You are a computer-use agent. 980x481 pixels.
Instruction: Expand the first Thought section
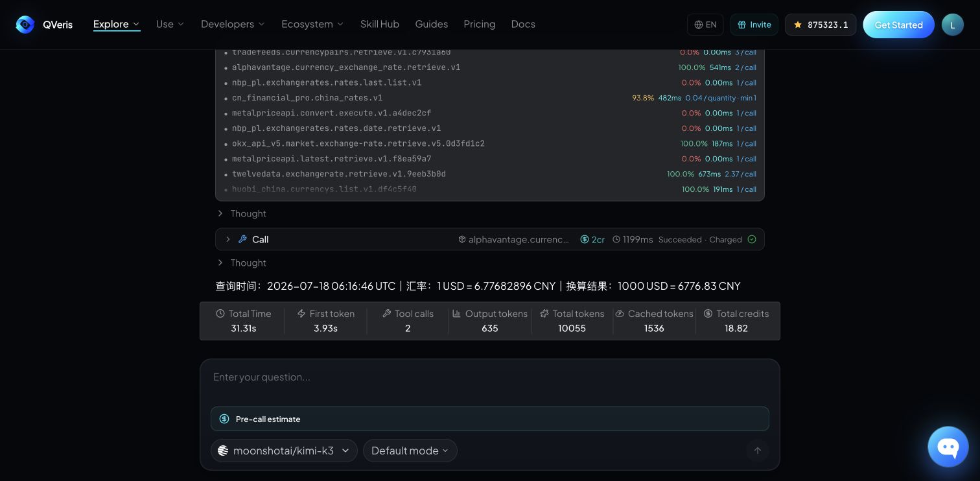(x=241, y=213)
